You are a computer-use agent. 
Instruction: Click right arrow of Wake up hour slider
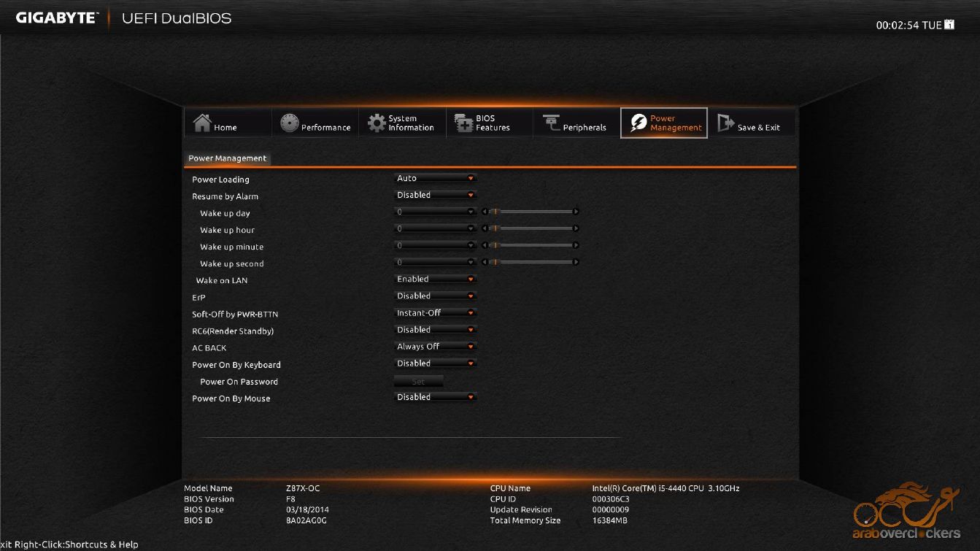point(576,228)
